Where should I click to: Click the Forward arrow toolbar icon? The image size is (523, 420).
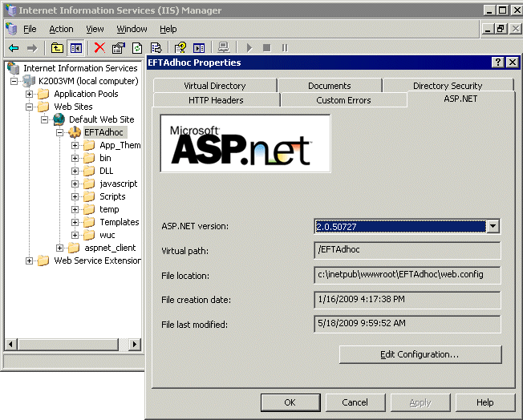tap(32, 48)
